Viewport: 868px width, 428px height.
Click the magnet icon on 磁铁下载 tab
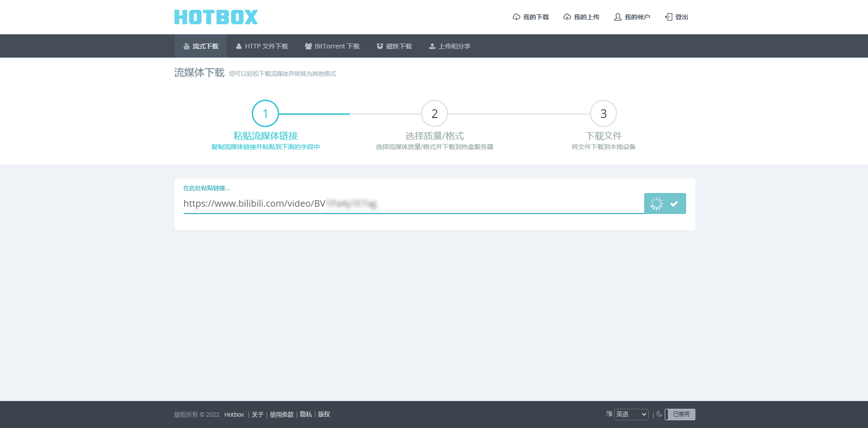pos(380,46)
